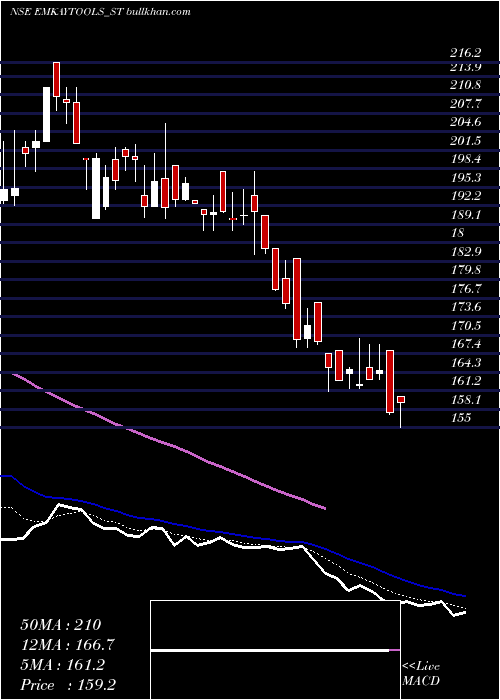Click the 195.3 price axis label
Image resolution: width=500 pixels, height=700 pixels.
(466, 178)
